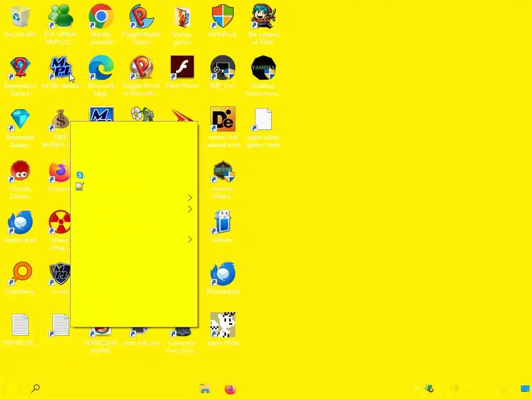The height and width of the screenshot is (399, 532).
Task: Open Firefox from the taskbar
Action: [x=230, y=389]
